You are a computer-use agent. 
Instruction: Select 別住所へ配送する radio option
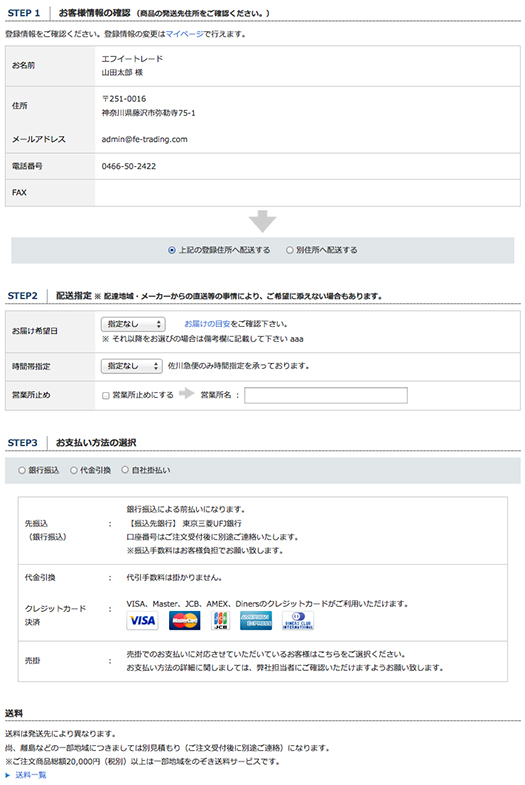click(289, 250)
